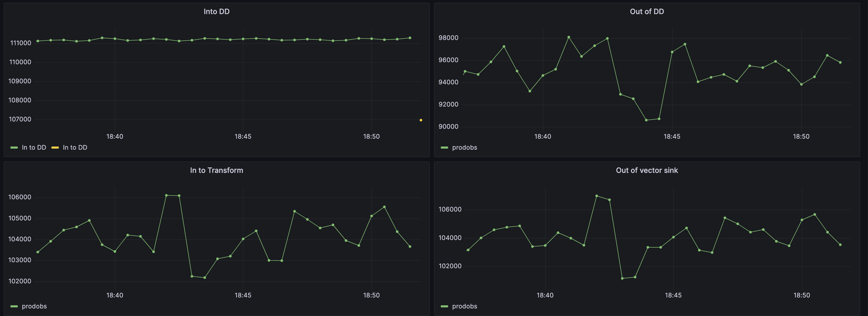Click the 98000 peak data point in Out of DD
Screen dimensions: 868x316
pos(568,37)
